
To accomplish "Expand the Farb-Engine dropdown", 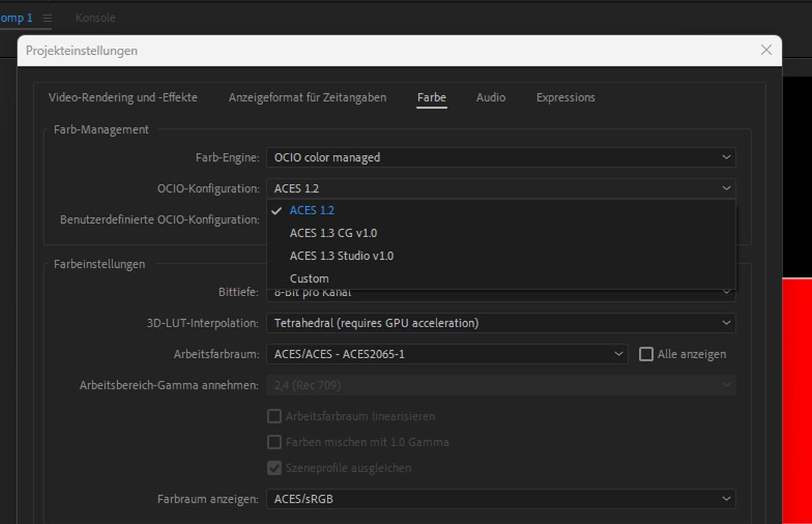I will click(x=500, y=158).
